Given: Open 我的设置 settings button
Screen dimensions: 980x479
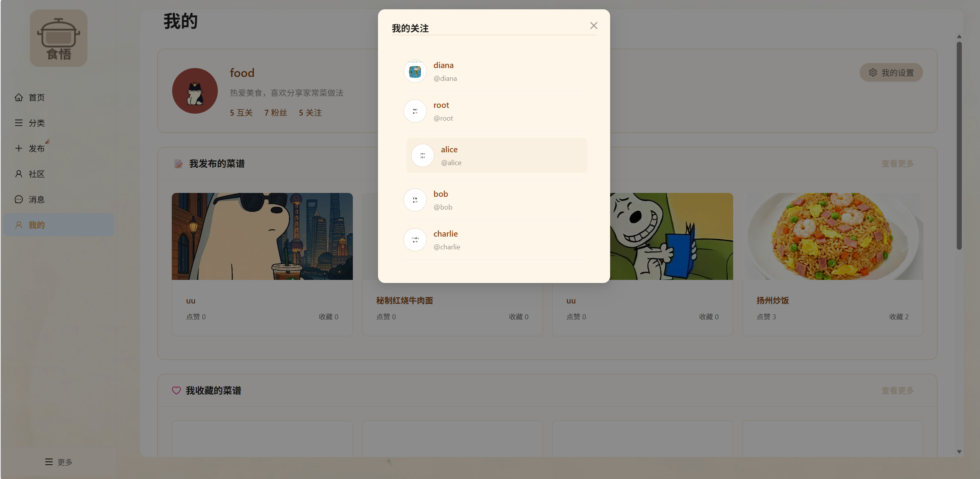Looking at the screenshot, I should coord(891,73).
